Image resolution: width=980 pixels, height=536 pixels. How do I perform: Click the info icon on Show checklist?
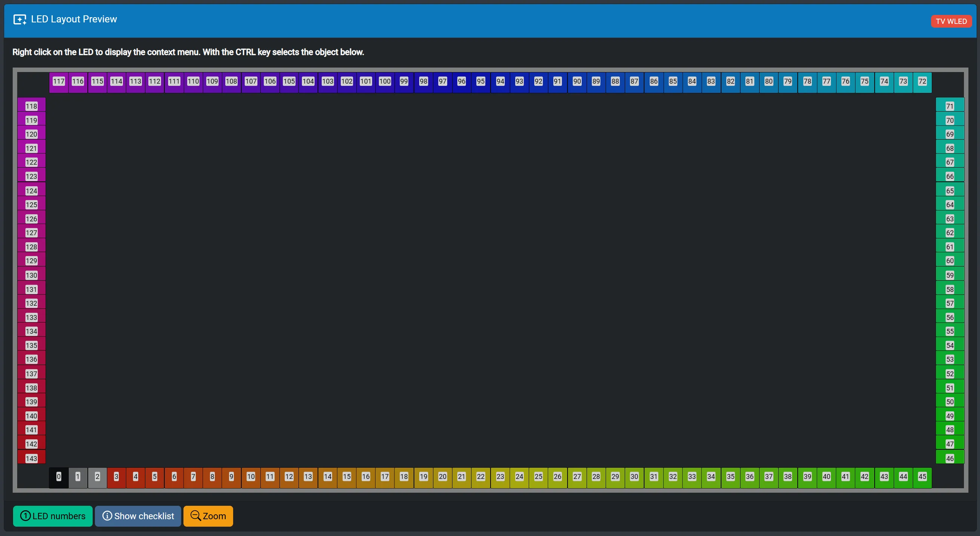[107, 516]
